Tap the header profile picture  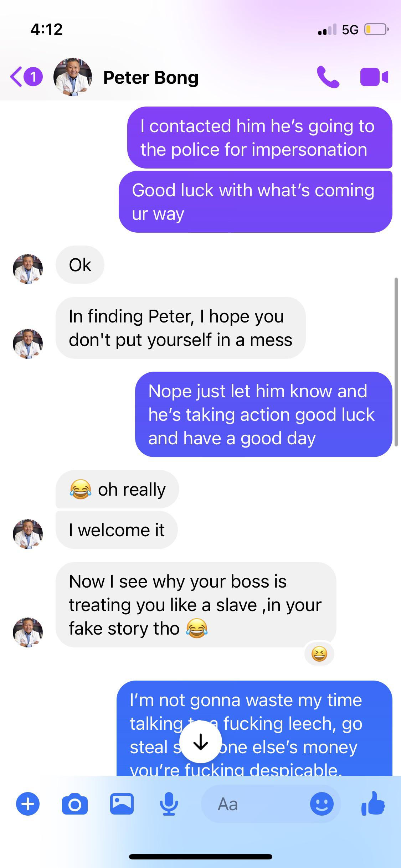click(x=73, y=77)
